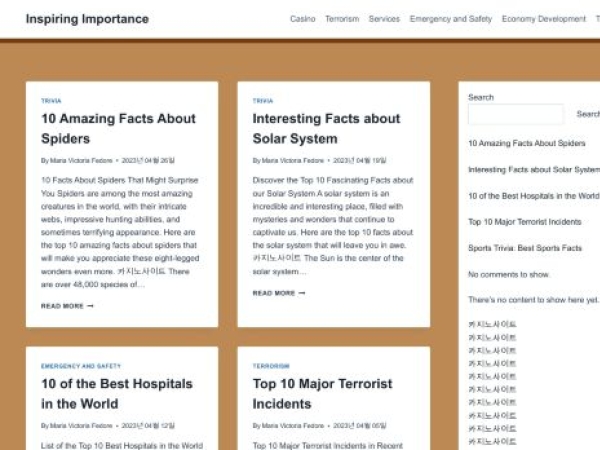
Task: Click Read More under the Spiders post
Action: [x=67, y=306]
